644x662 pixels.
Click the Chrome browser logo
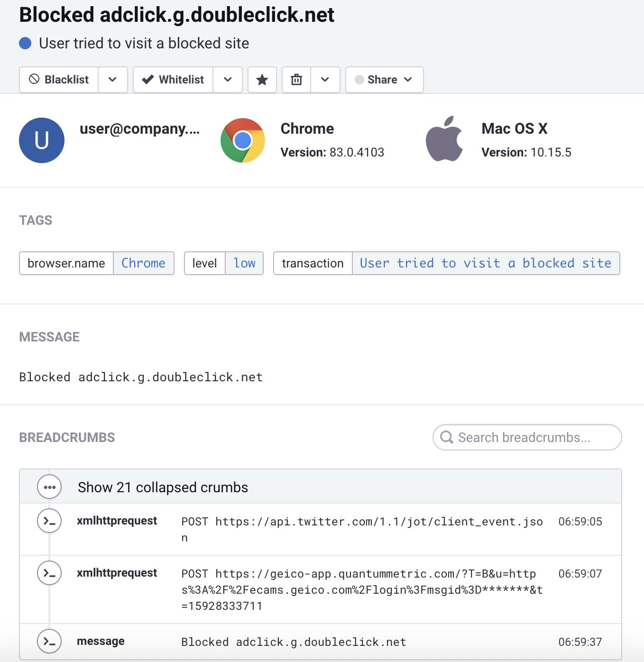pos(243,140)
